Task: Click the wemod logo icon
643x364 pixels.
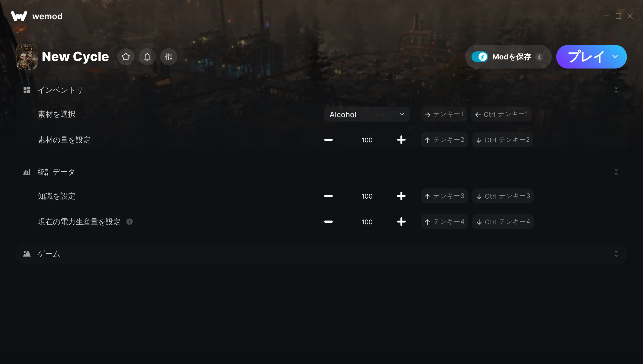Action: point(19,16)
